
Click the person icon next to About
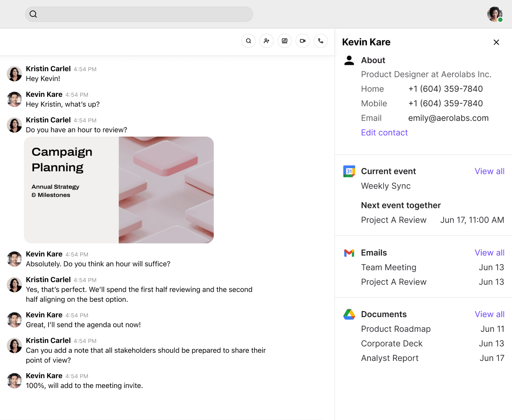[349, 60]
